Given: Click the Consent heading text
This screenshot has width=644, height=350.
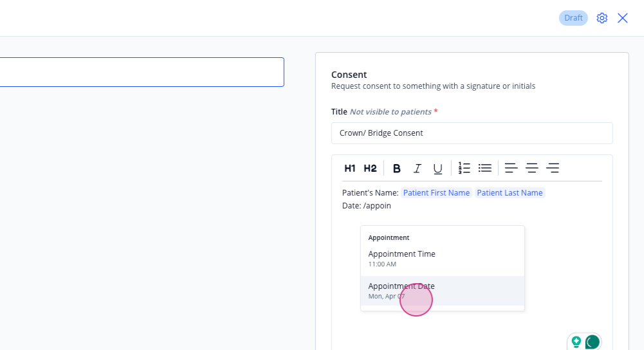Looking at the screenshot, I should pos(349,75).
